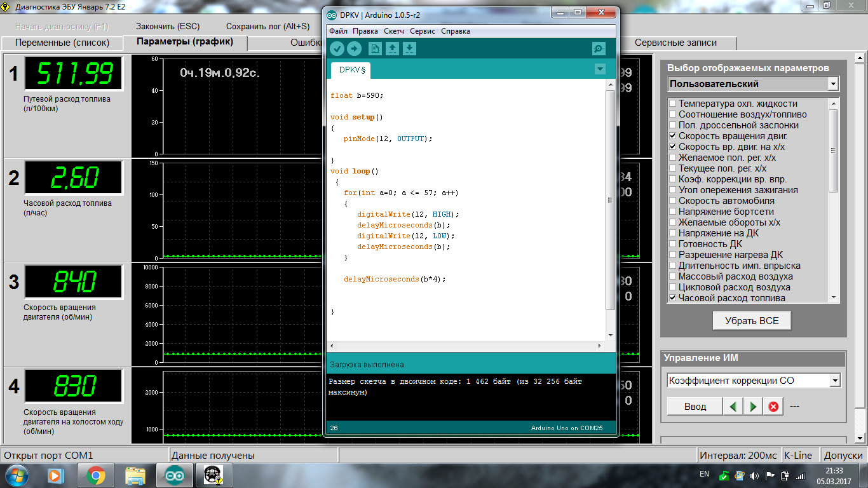
Task: Open the Arduino tab menu arrow
Action: [599, 69]
